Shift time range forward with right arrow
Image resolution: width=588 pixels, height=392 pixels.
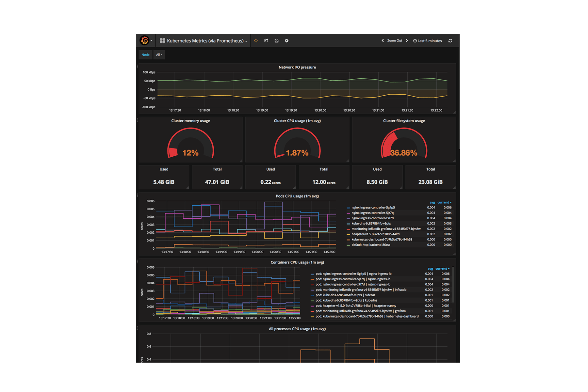pyautogui.click(x=407, y=41)
